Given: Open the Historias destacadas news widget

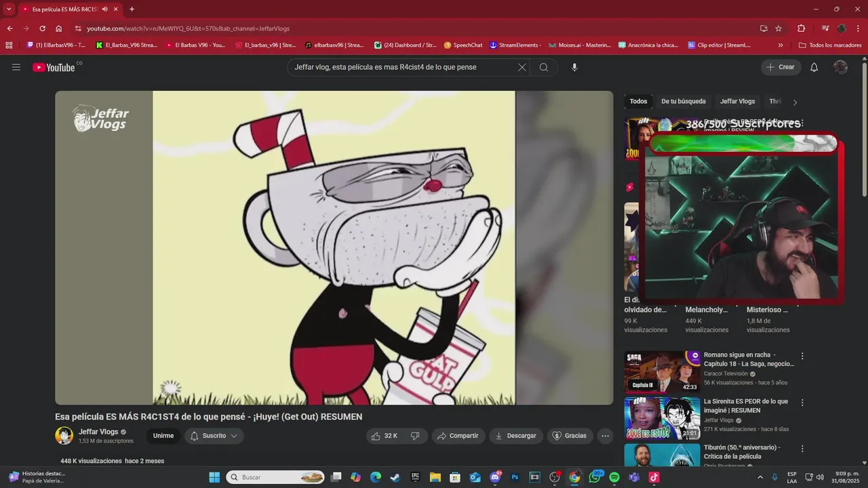Looking at the screenshot, I should point(38,477).
